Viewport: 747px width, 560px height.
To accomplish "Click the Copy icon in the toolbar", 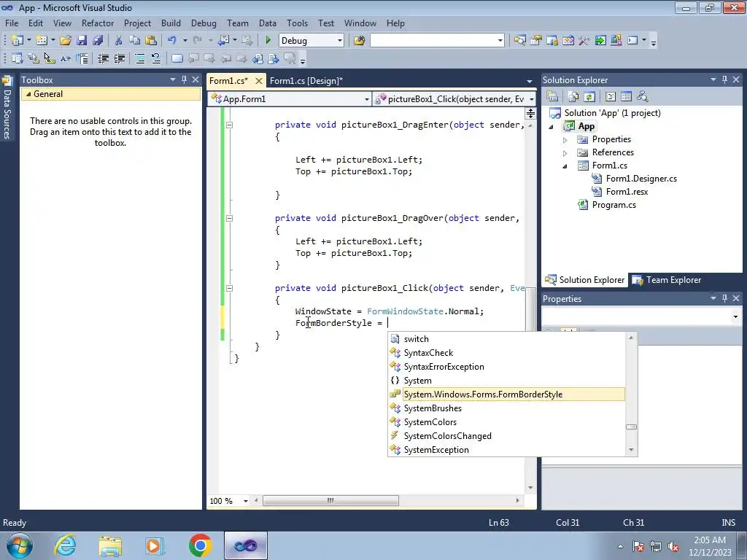I will coord(135,41).
